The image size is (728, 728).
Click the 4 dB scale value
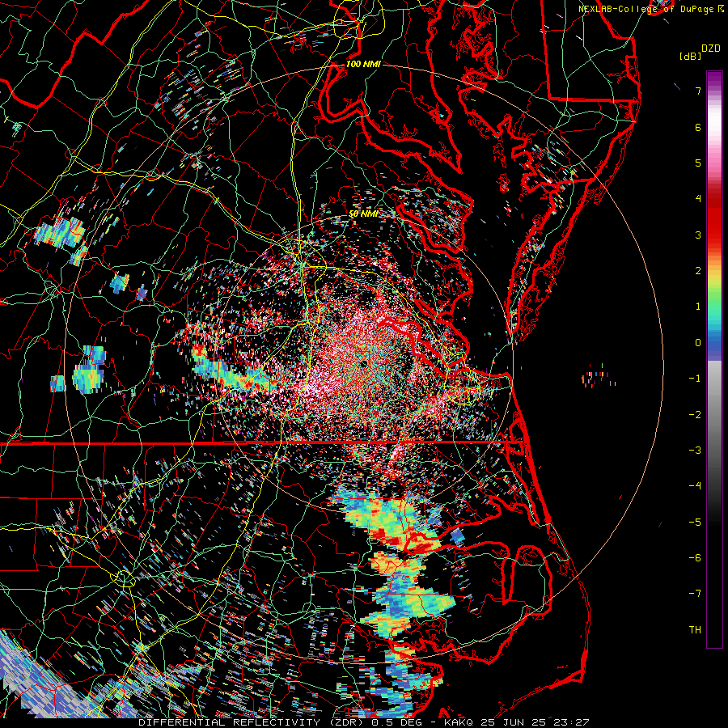click(698, 199)
